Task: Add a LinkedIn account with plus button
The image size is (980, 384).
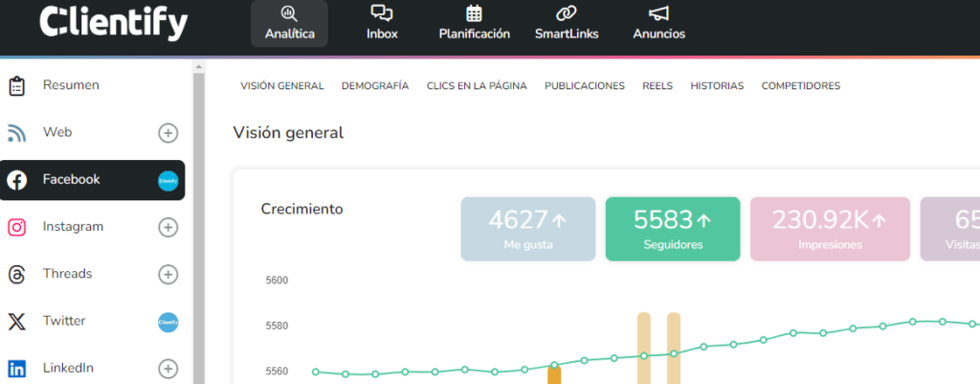Action: 167,369
